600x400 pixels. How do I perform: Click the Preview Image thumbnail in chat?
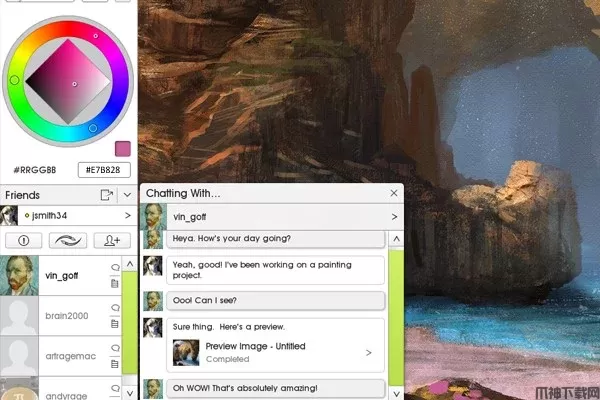click(186, 353)
